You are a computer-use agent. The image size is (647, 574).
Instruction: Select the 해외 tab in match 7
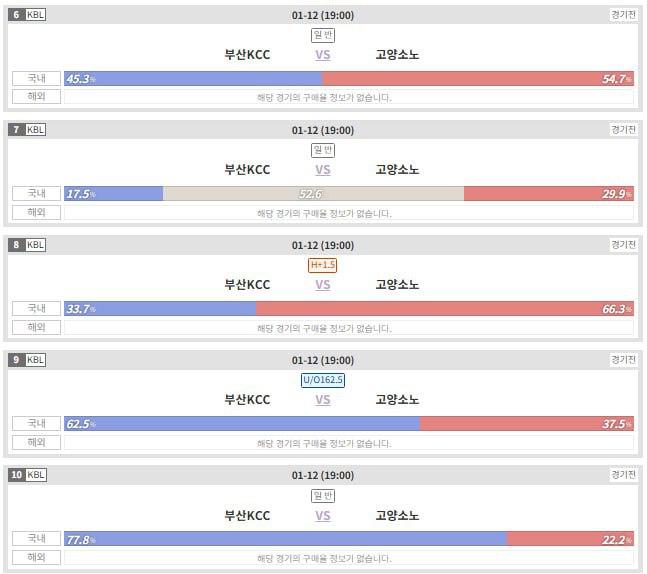click(36, 213)
